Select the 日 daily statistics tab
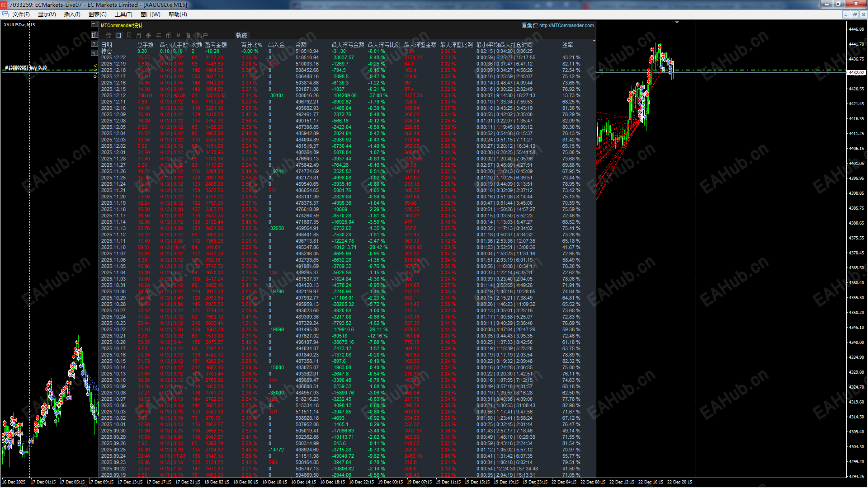The image size is (868, 488). coord(119,35)
